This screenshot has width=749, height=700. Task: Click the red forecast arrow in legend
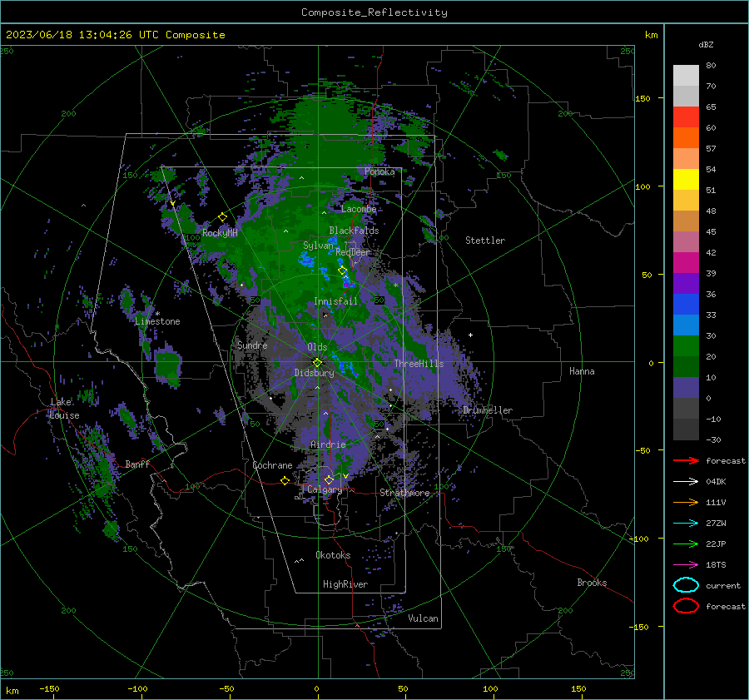click(686, 460)
